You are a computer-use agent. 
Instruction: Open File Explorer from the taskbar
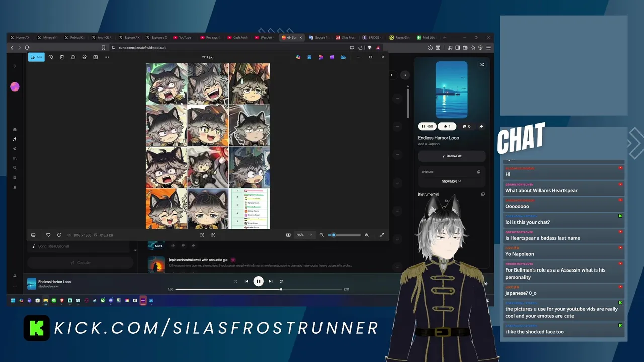click(x=45, y=301)
